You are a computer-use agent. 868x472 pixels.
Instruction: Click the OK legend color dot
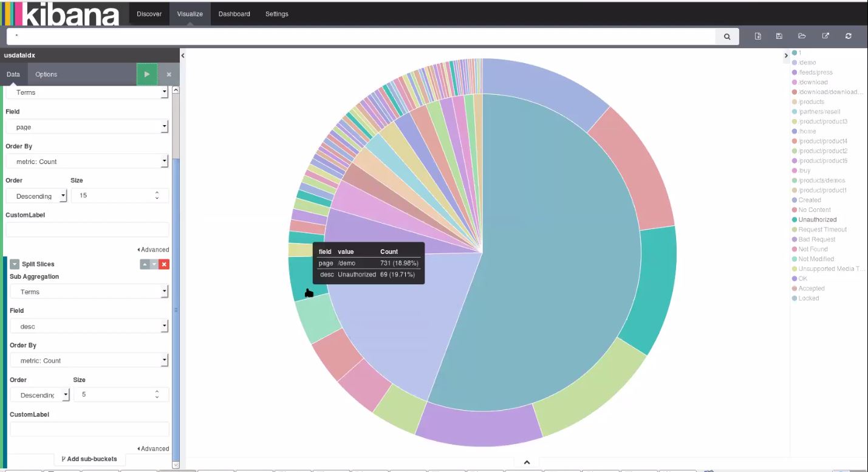pyautogui.click(x=795, y=279)
